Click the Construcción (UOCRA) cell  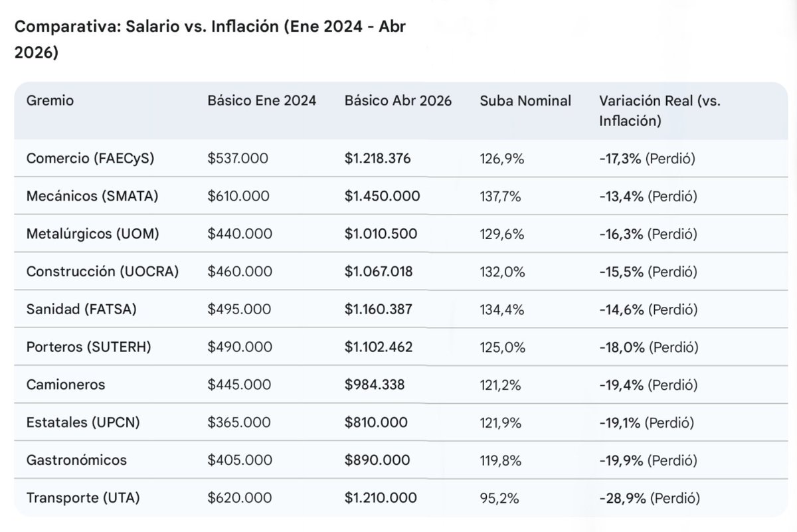[x=102, y=272]
